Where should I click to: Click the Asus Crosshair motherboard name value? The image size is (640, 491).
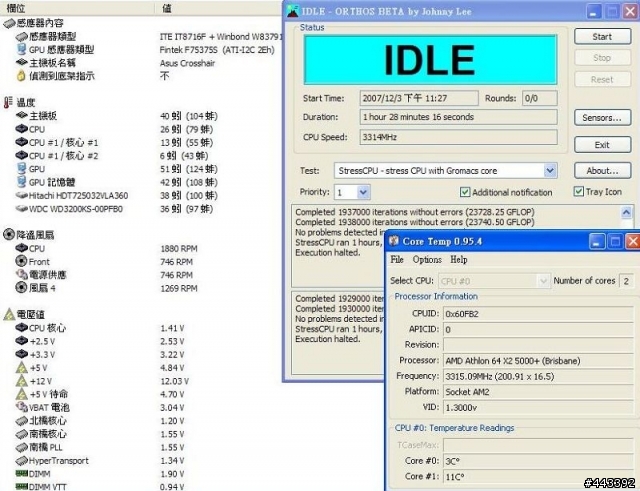[187, 63]
